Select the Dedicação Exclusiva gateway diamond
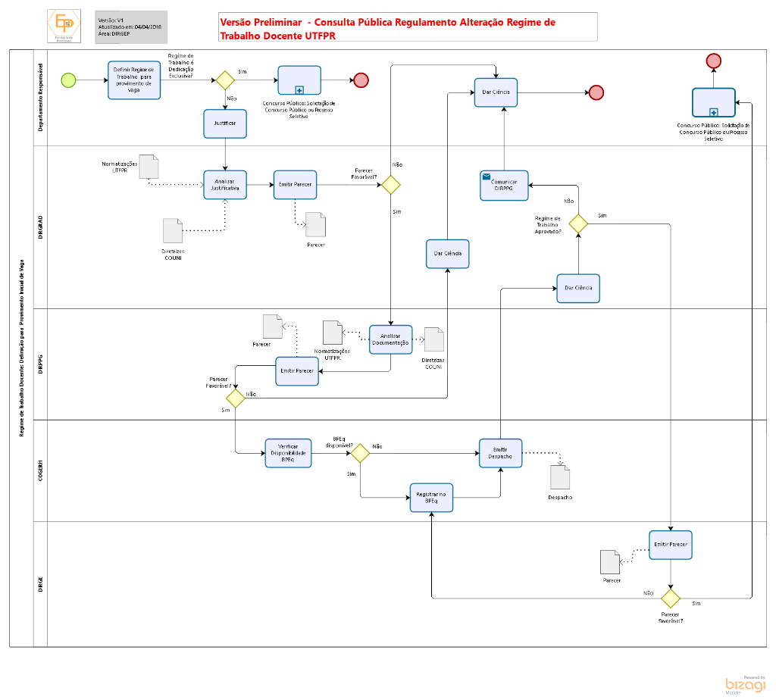The width and height of the screenshot is (776, 700). 224,80
